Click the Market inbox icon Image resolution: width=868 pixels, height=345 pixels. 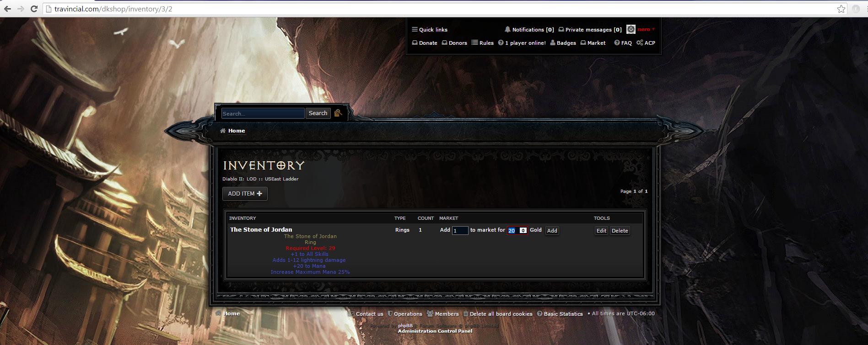click(583, 43)
